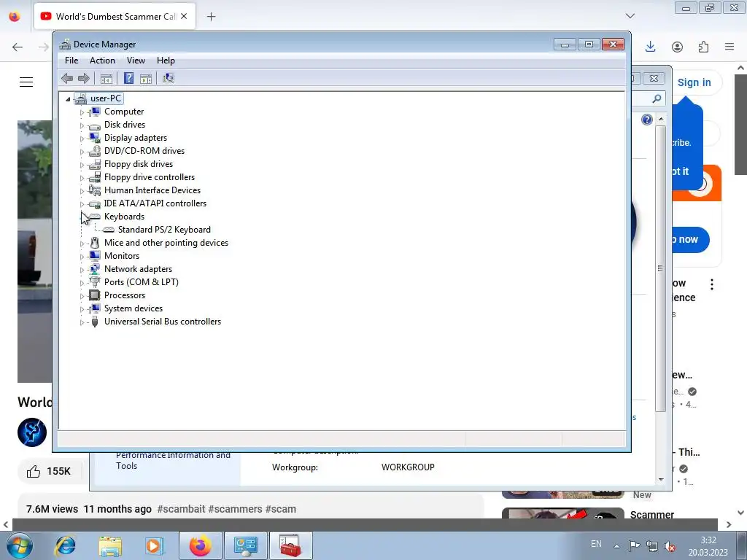Screen dimensions: 747x560
Task: Open Firefox Downloads panel icon
Action: tap(650, 47)
